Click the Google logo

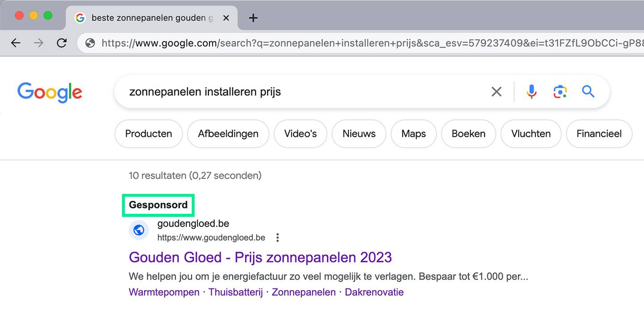[50, 93]
